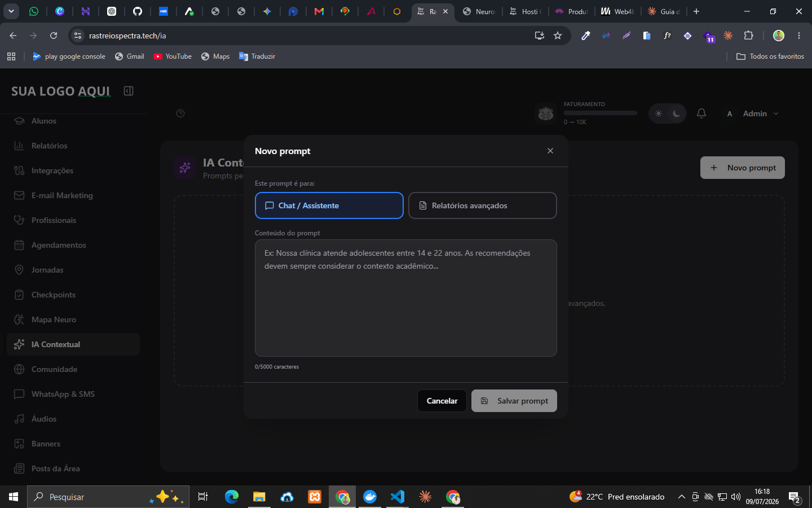The height and width of the screenshot is (508, 812).
Task: Expand the Admin user dropdown
Action: [752, 113]
